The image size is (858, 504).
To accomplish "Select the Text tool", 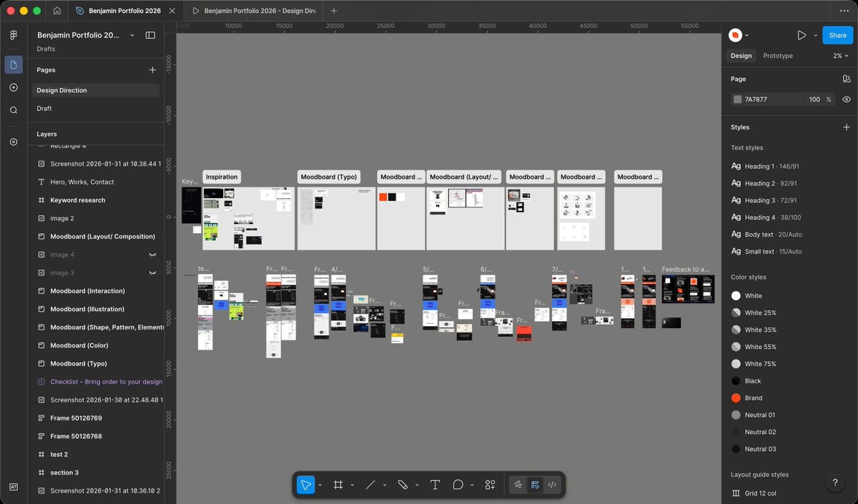I will click(435, 485).
